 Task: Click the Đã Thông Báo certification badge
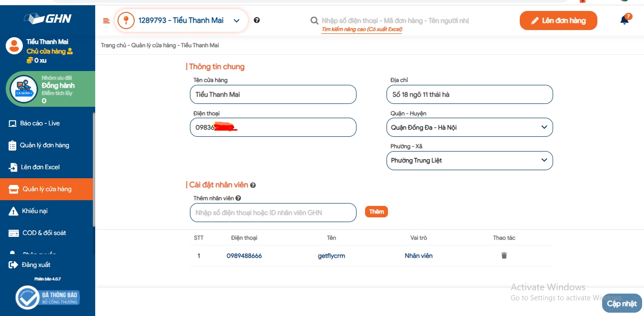pyautogui.click(x=48, y=298)
